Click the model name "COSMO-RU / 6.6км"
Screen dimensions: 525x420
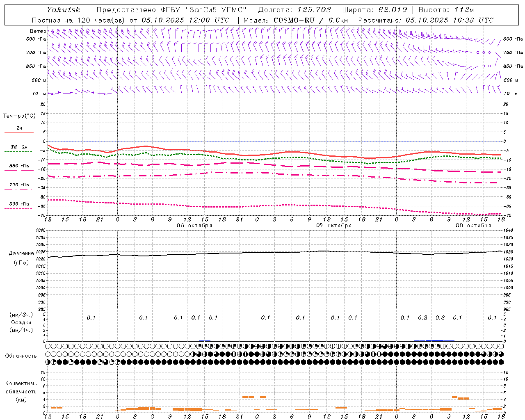[x=310, y=20]
